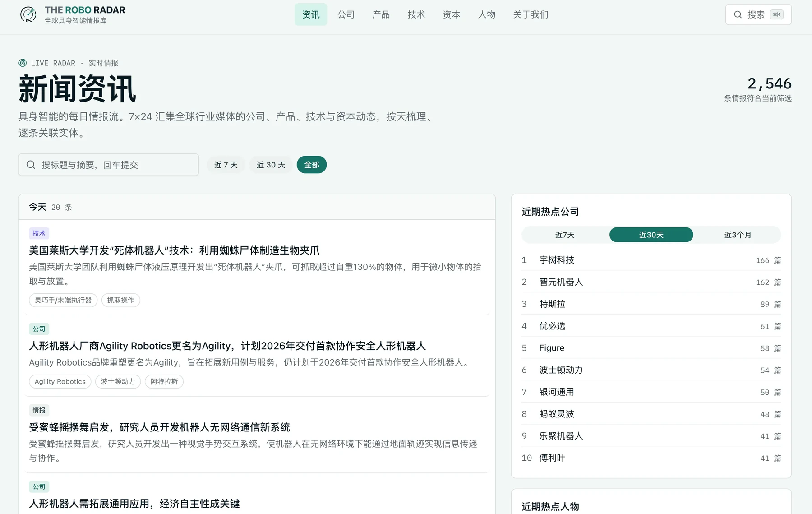Open 优必选 in hot companies list

651,326
